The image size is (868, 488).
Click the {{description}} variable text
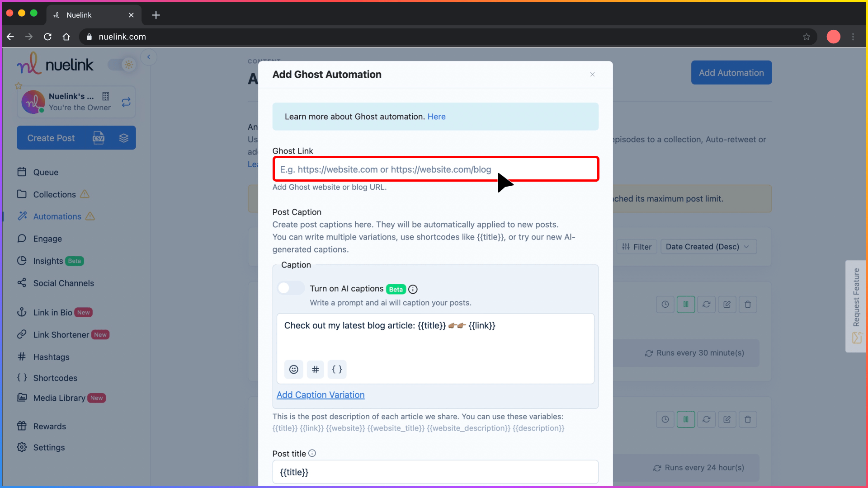[538, 428]
